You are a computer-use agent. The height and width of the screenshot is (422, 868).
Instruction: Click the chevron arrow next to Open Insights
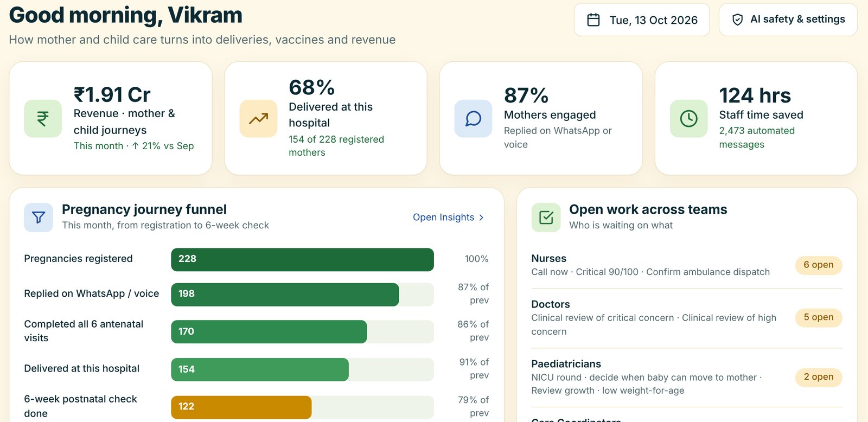(x=481, y=218)
